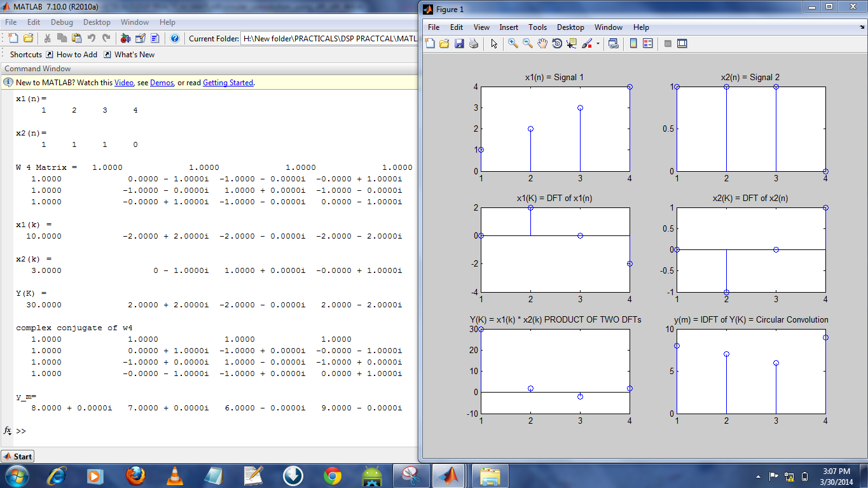This screenshot has width=868, height=488.
Task: Click the Command Window title bar
Action: coord(209,69)
